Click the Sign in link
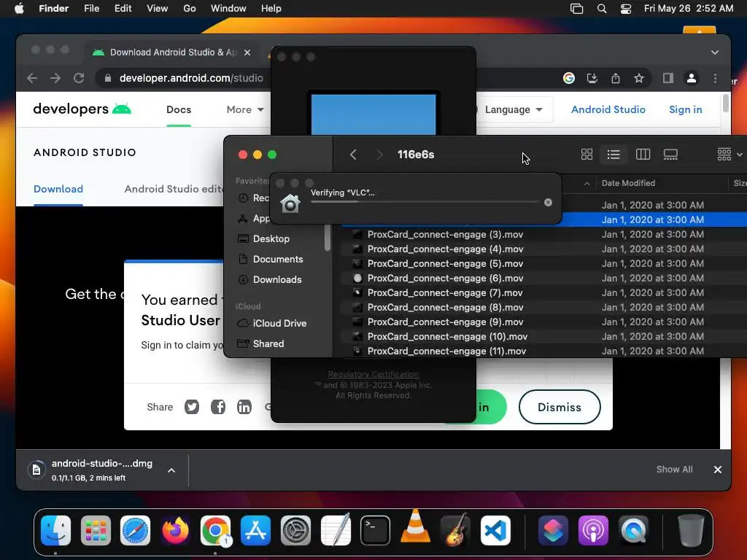 click(686, 109)
